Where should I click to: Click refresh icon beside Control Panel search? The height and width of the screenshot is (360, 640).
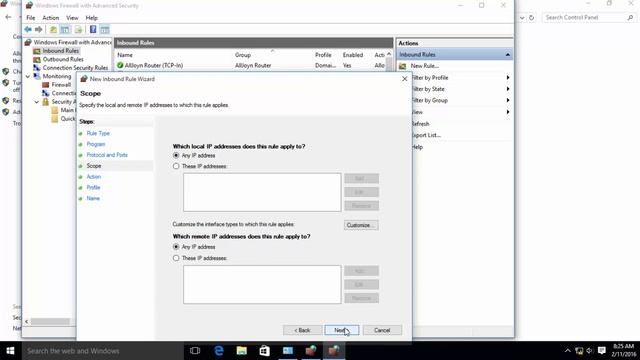(531, 18)
